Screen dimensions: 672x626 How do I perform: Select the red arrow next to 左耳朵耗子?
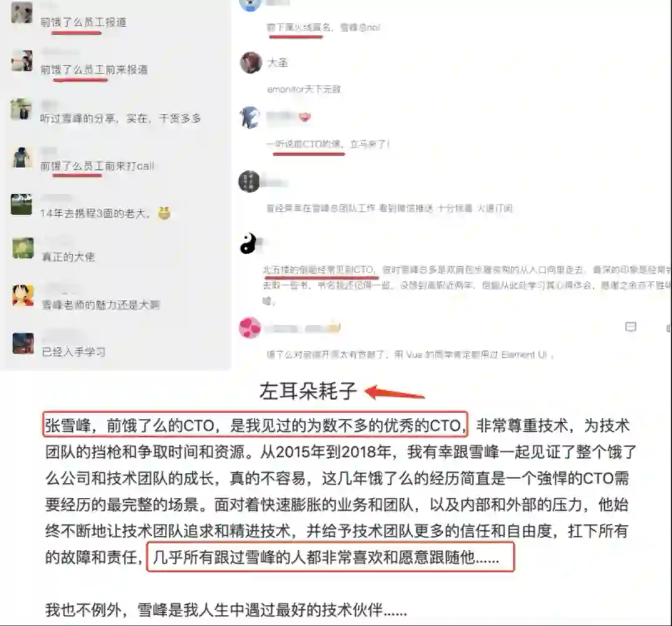[x=394, y=392]
